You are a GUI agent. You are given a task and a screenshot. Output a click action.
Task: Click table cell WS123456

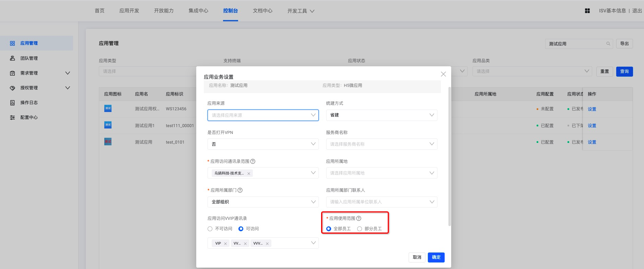click(x=176, y=109)
